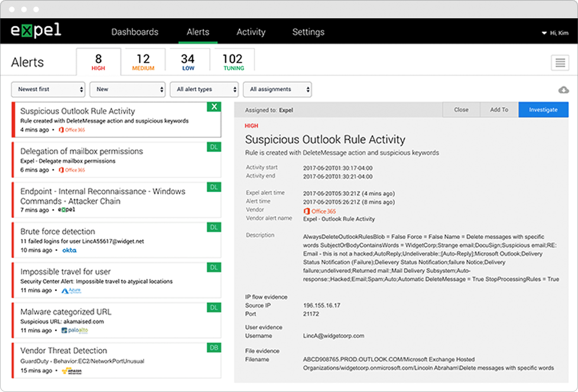Click the Expel logo
The height and width of the screenshot is (392, 578).
coord(36,31)
